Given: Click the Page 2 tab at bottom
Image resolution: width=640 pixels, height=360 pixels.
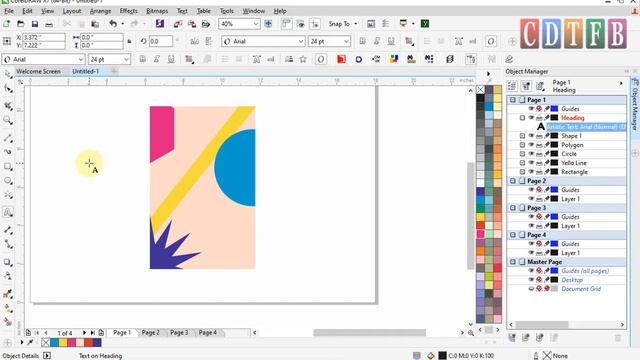Looking at the screenshot, I should pyautogui.click(x=150, y=332).
